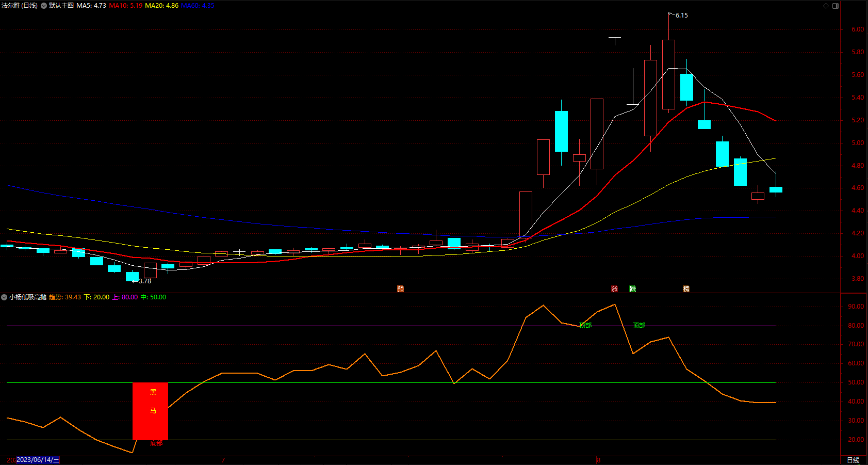Toggle the side panel layout icon
This screenshot has width=868, height=465.
836,6
